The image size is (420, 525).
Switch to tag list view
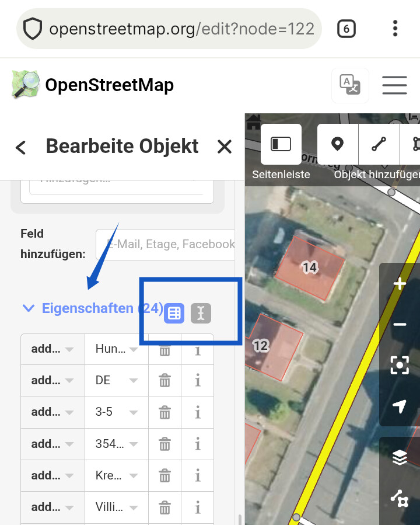pos(174,314)
